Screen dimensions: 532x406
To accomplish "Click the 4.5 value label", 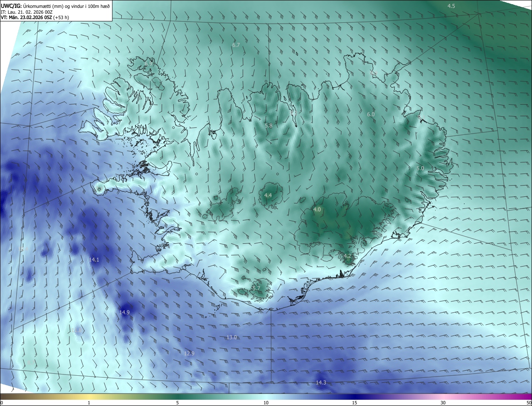I will coord(451,6).
